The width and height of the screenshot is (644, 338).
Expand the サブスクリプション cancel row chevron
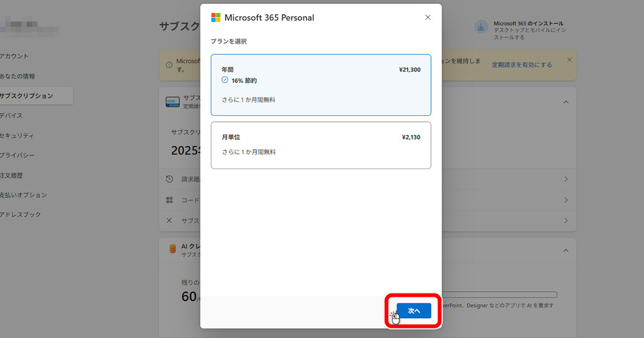(566, 221)
